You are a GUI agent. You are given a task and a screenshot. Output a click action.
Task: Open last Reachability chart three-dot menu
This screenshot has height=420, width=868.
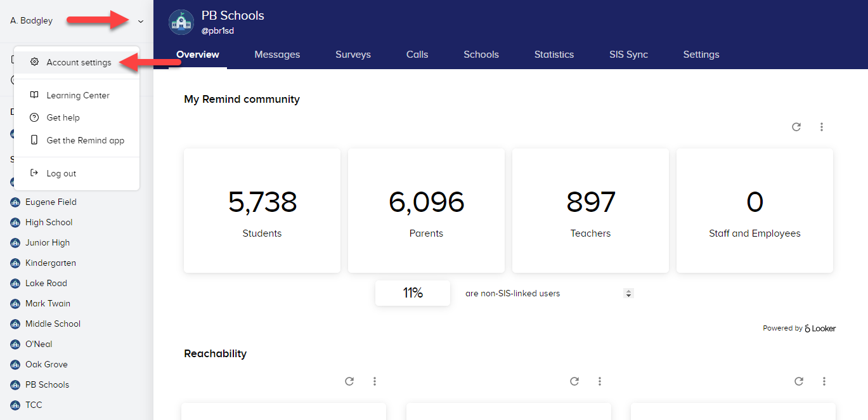pos(824,381)
